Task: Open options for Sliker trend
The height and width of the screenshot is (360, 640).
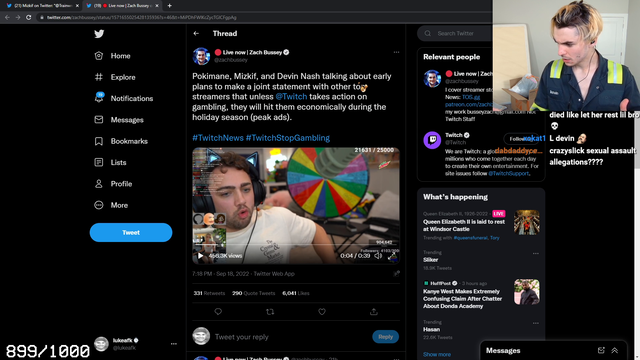Action: coord(536,253)
